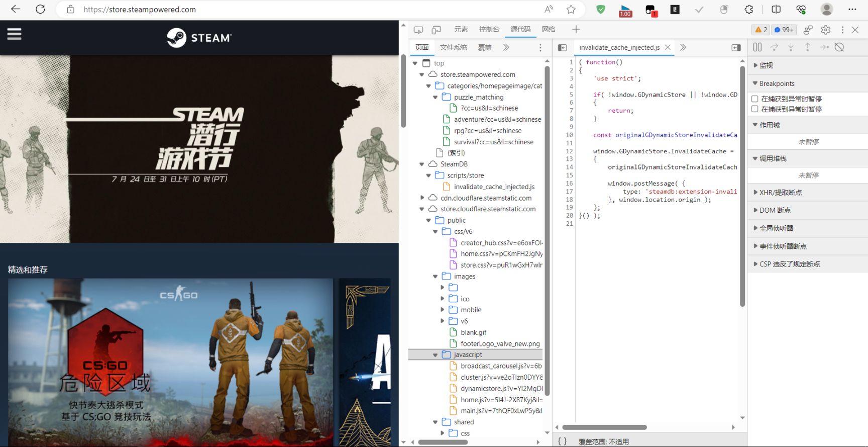Select the 文件系统 navigator tab

click(x=453, y=47)
